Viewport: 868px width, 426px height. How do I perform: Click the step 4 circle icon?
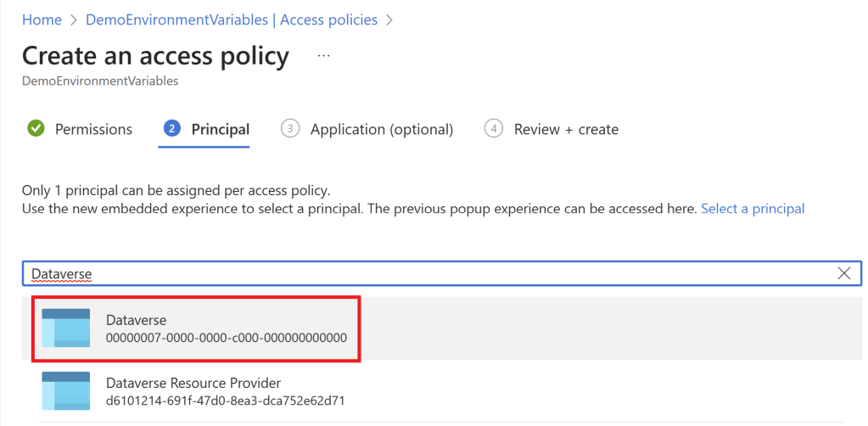coord(494,129)
